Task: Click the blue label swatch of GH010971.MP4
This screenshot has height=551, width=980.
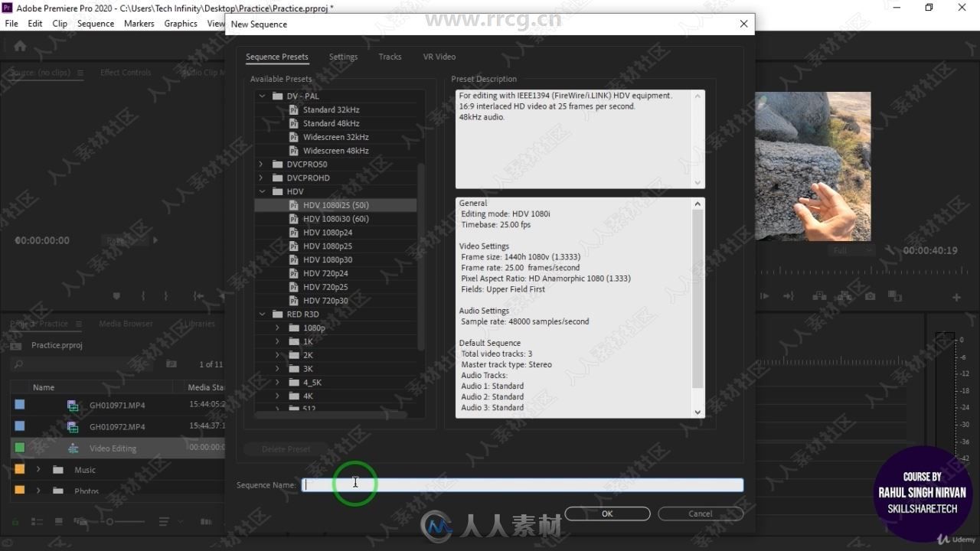Action: click(x=20, y=405)
